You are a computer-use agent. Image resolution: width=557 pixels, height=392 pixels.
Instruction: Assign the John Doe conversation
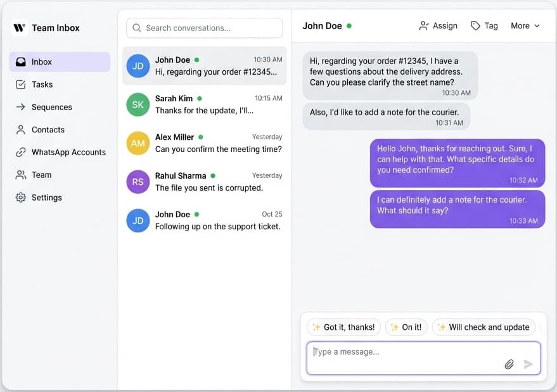coord(437,25)
